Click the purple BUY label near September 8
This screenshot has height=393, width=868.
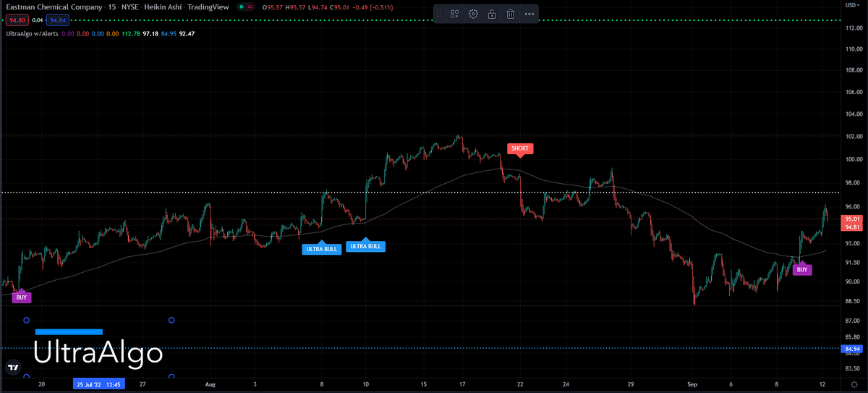tap(801, 269)
